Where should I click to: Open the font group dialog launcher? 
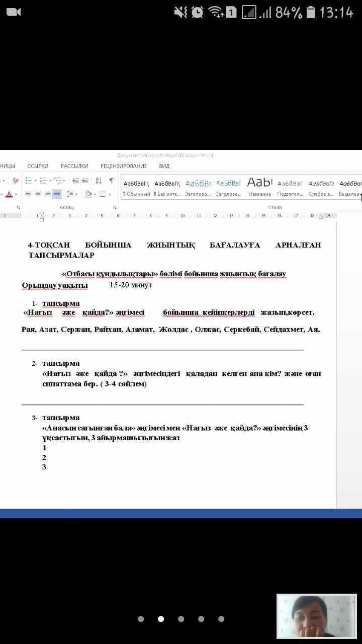(19, 207)
